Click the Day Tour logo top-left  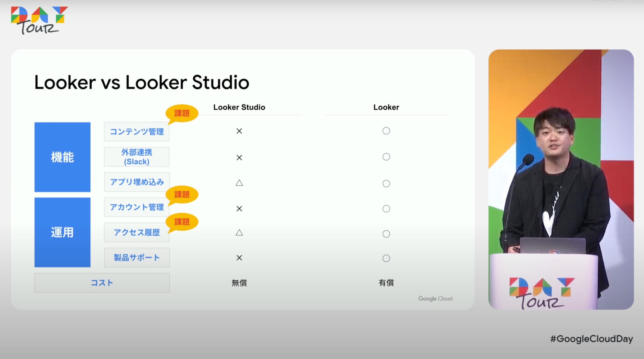[39, 20]
